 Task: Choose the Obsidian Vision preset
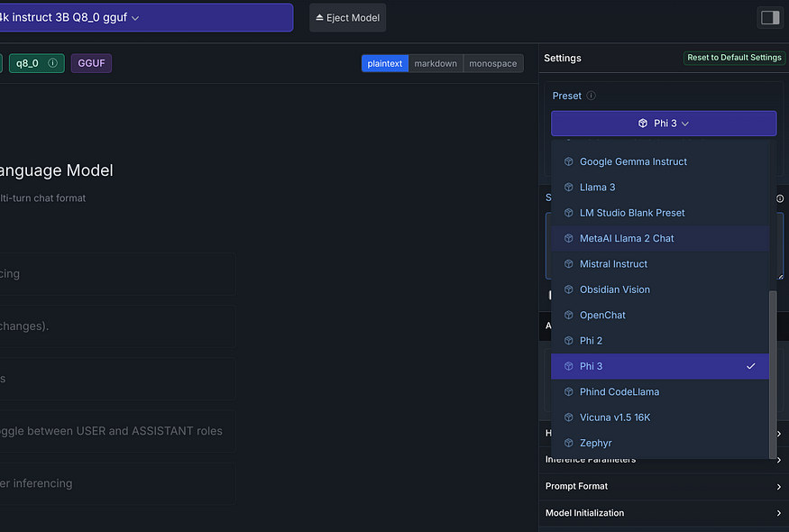(x=660, y=290)
